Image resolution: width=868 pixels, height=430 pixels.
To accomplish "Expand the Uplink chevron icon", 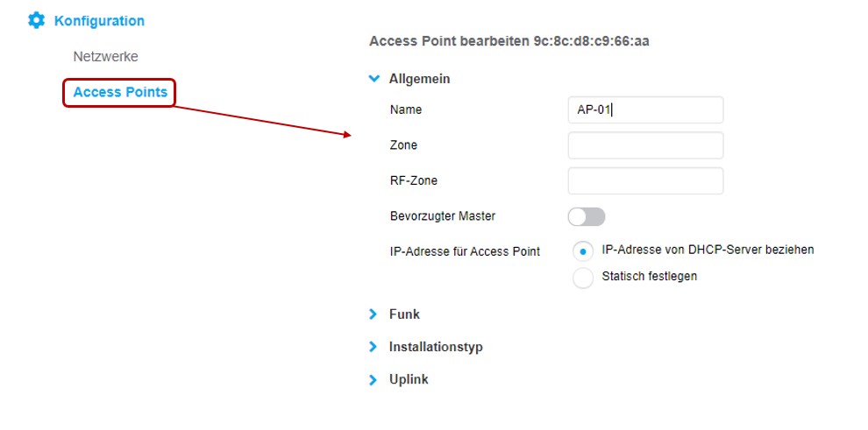I will pyautogui.click(x=374, y=380).
